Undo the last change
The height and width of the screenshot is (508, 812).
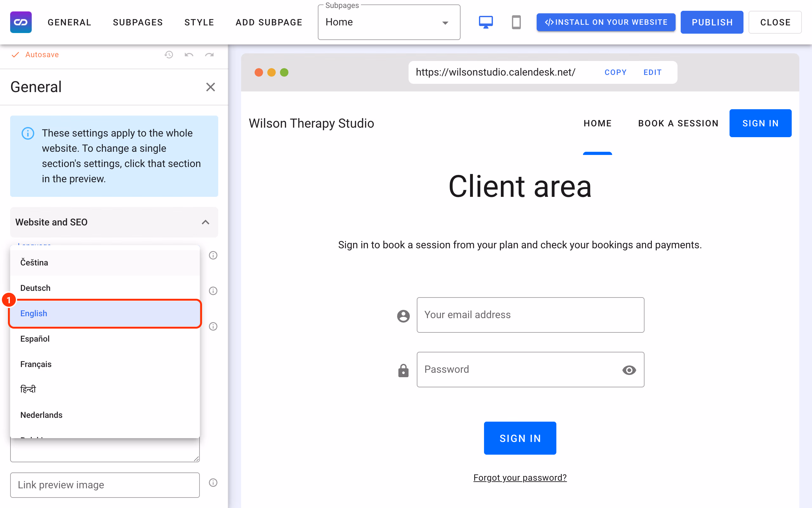tap(189, 54)
